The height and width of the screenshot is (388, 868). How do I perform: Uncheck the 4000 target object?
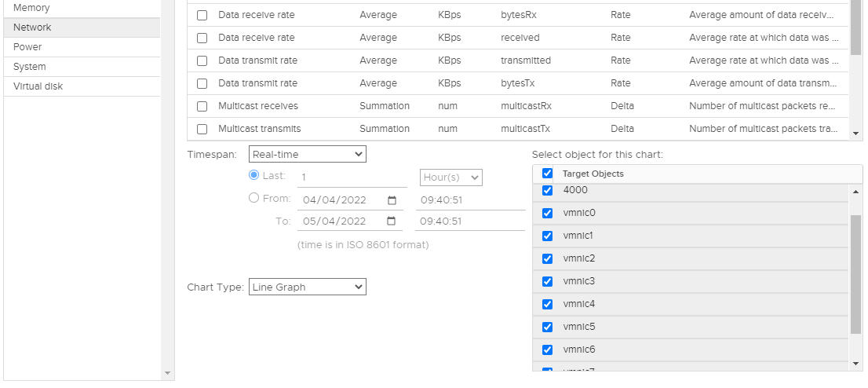click(x=548, y=190)
